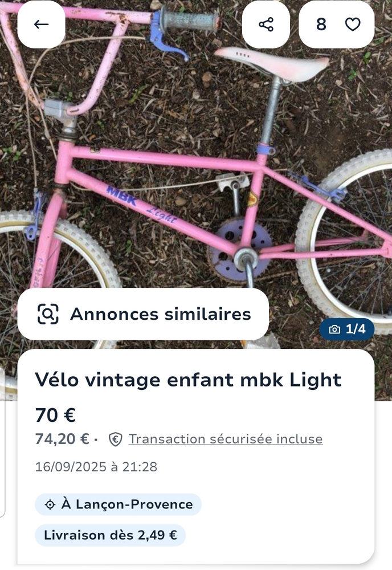
Task: Tap the 70 € price
Action: pos(55,415)
